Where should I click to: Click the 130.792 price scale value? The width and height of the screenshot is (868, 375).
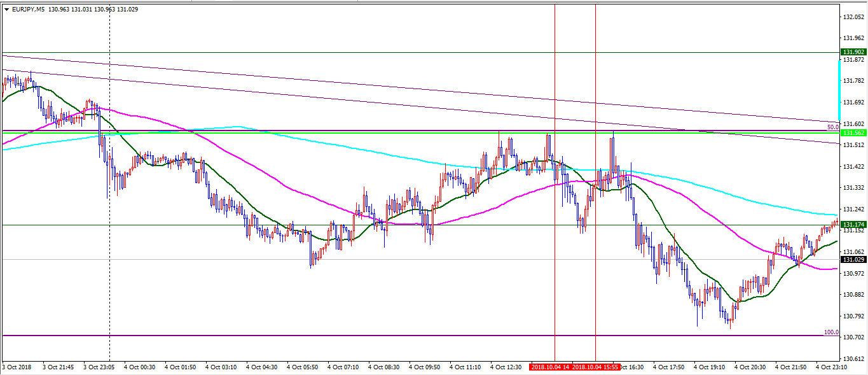(x=853, y=316)
